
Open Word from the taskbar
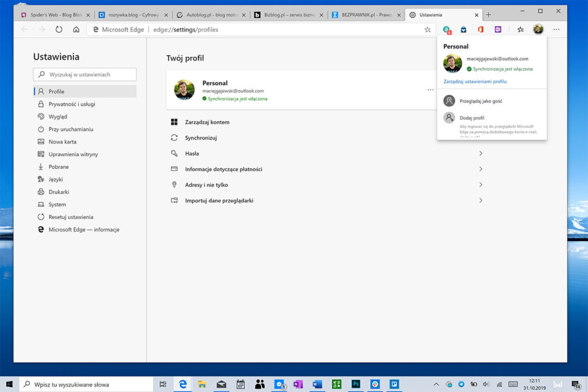click(x=318, y=384)
